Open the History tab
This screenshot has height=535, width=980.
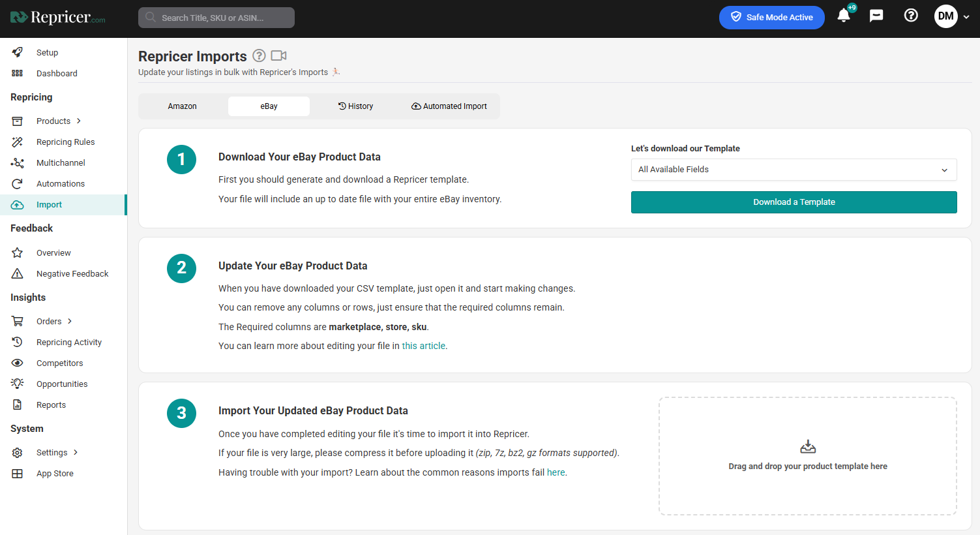355,106
